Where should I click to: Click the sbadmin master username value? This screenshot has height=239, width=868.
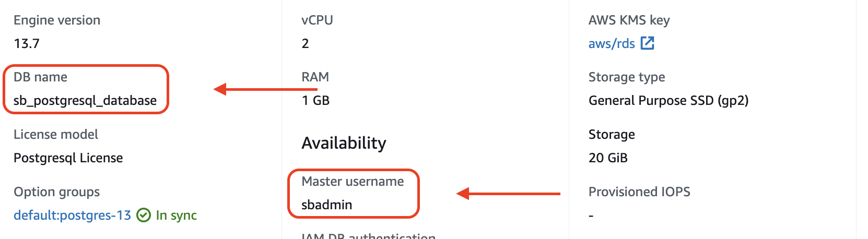pos(327,205)
